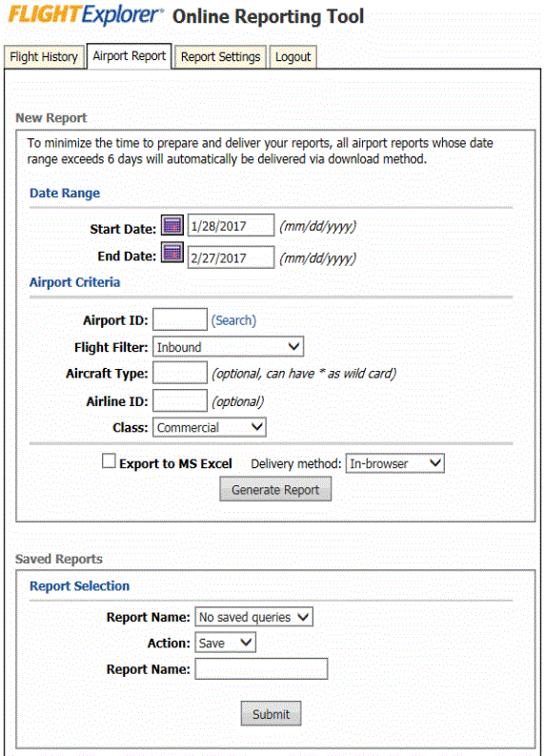Click the New Report section title

click(x=51, y=117)
